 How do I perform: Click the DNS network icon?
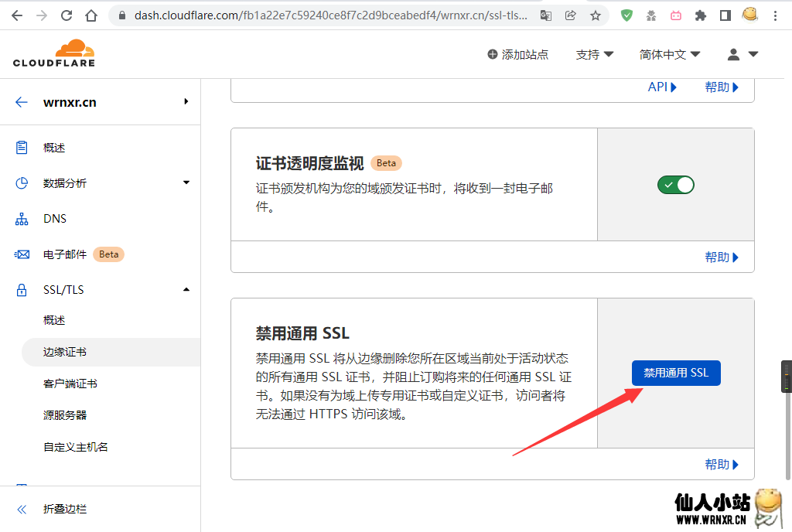tap(22, 219)
